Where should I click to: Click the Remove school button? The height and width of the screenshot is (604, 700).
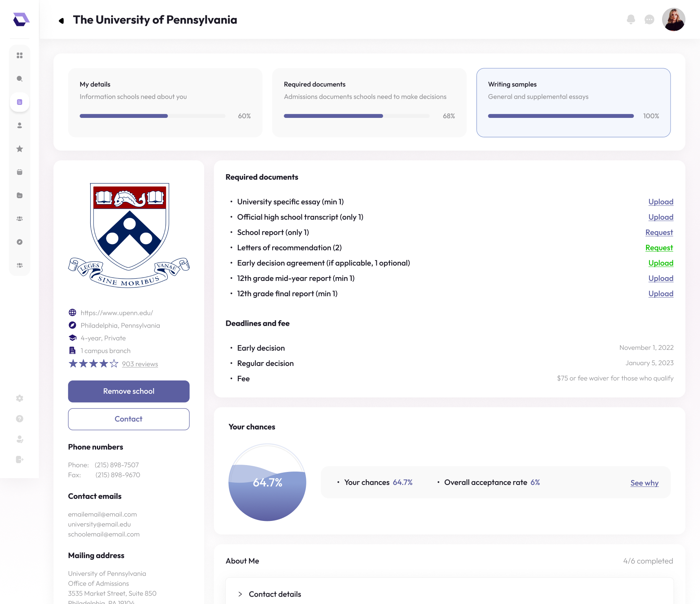(129, 391)
